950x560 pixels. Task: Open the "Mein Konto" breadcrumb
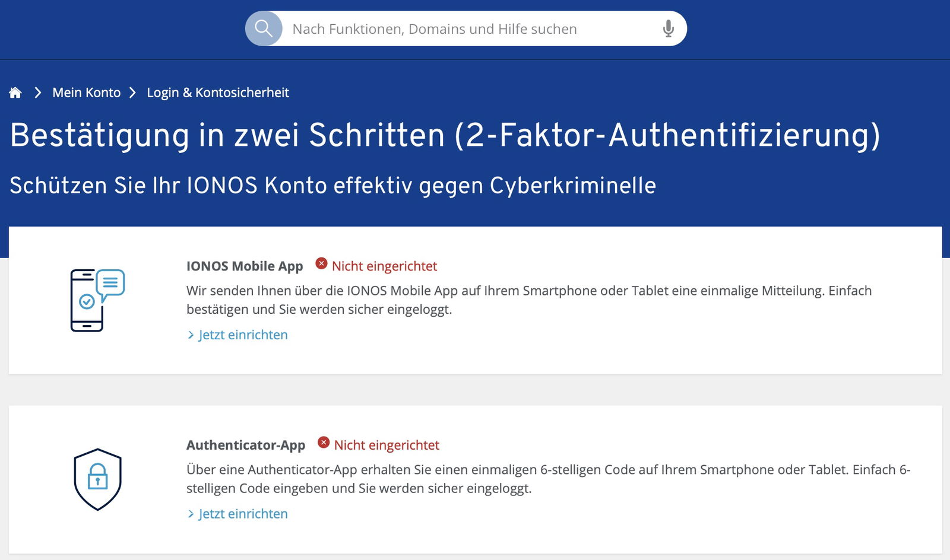86,93
